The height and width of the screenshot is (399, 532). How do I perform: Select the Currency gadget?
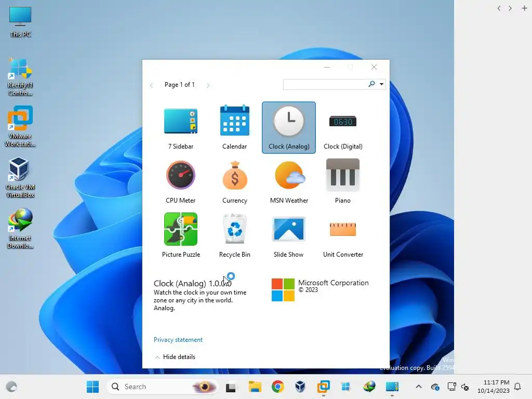[234, 181]
